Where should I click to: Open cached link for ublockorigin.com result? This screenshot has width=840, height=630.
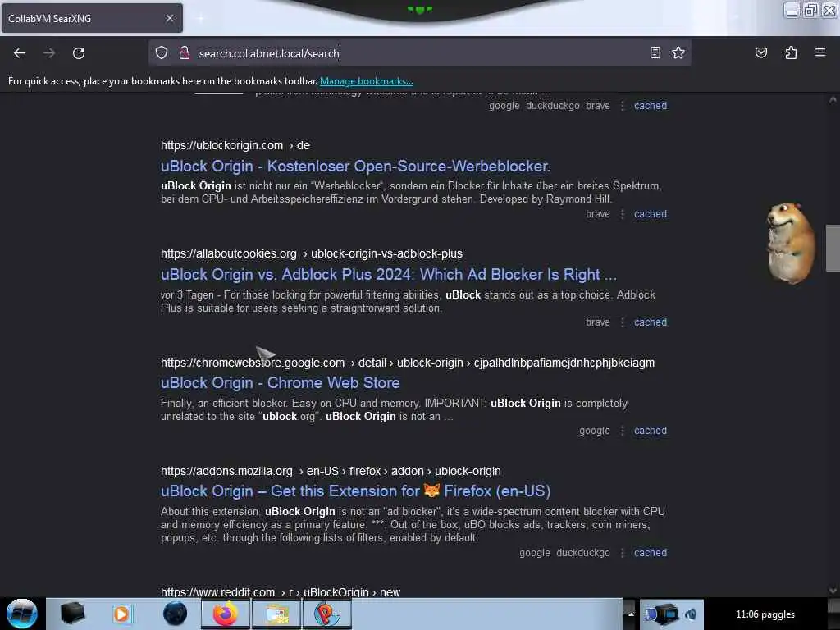click(x=651, y=214)
